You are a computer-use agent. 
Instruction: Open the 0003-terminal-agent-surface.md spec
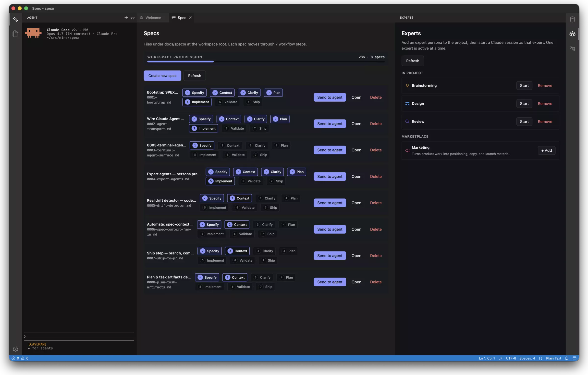pos(356,150)
